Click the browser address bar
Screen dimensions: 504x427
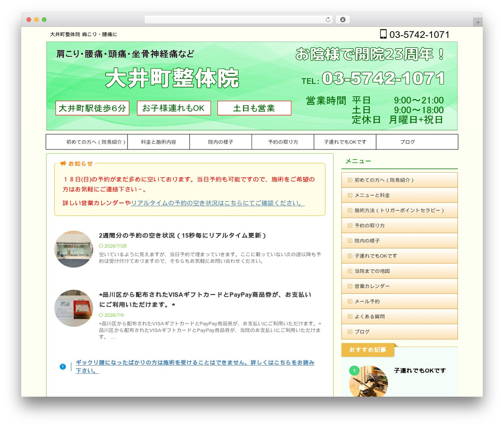click(238, 20)
